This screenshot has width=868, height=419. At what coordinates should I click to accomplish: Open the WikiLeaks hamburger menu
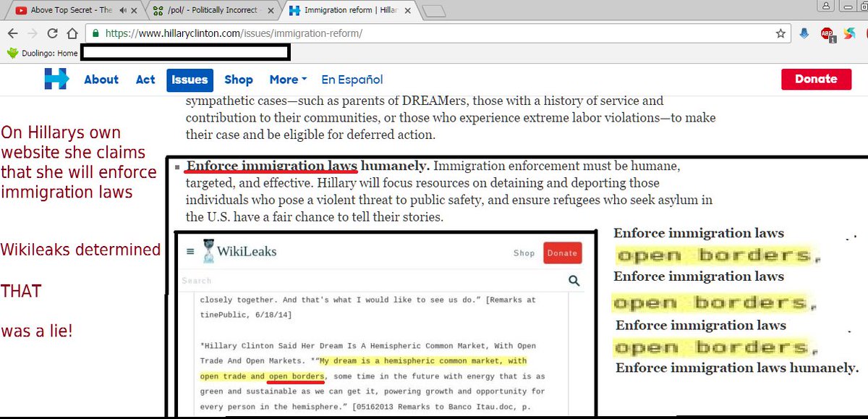coord(190,252)
